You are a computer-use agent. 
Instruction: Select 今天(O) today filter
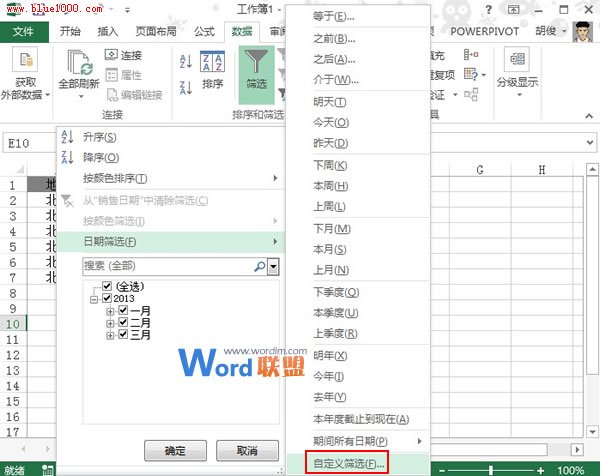(358, 122)
